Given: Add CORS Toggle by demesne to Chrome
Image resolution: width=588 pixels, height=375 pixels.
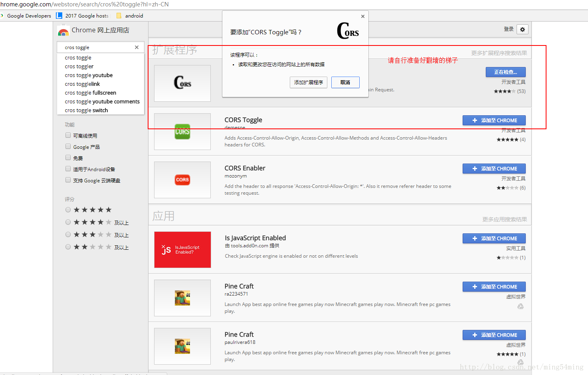Looking at the screenshot, I should (494, 120).
